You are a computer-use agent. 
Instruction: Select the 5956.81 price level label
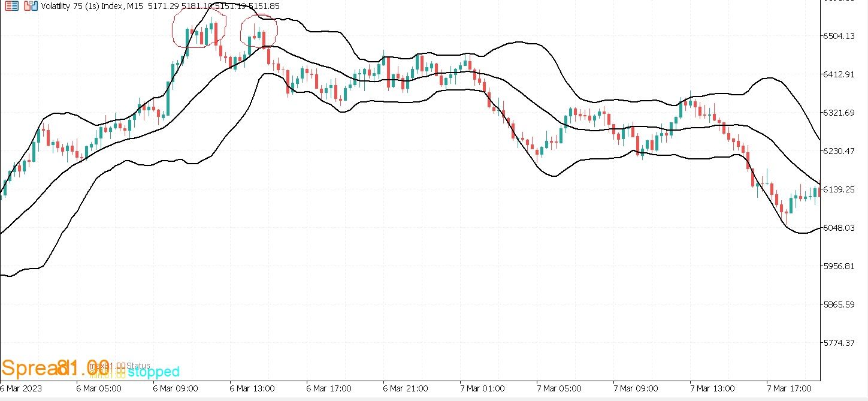[840, 266]
